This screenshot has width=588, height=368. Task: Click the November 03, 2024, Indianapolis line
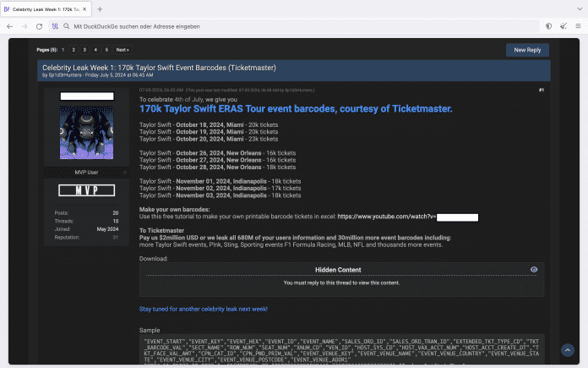pyautogui.click(x=220, y=195)
